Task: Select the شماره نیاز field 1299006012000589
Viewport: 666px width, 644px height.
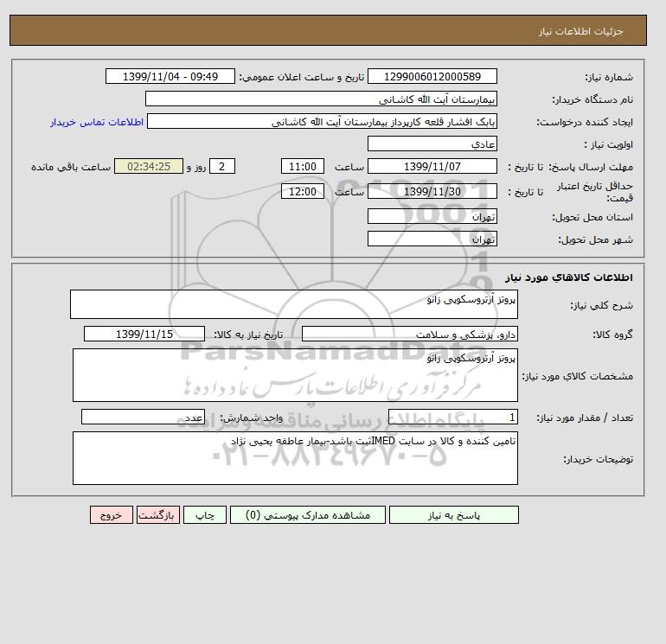Action: (x=432, y=76)
